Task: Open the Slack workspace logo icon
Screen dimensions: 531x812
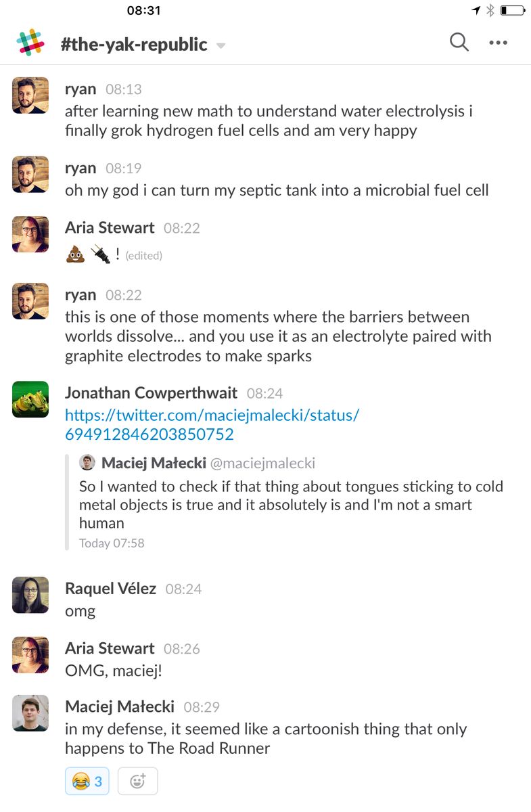Action: click(30, 43)
